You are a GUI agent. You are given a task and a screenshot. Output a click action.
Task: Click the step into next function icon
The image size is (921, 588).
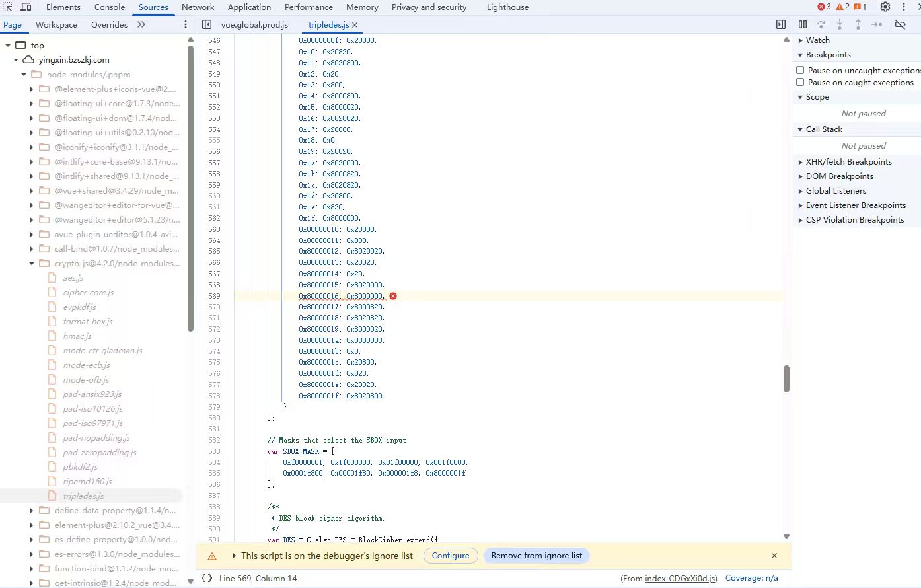click(x=840, y=24)
